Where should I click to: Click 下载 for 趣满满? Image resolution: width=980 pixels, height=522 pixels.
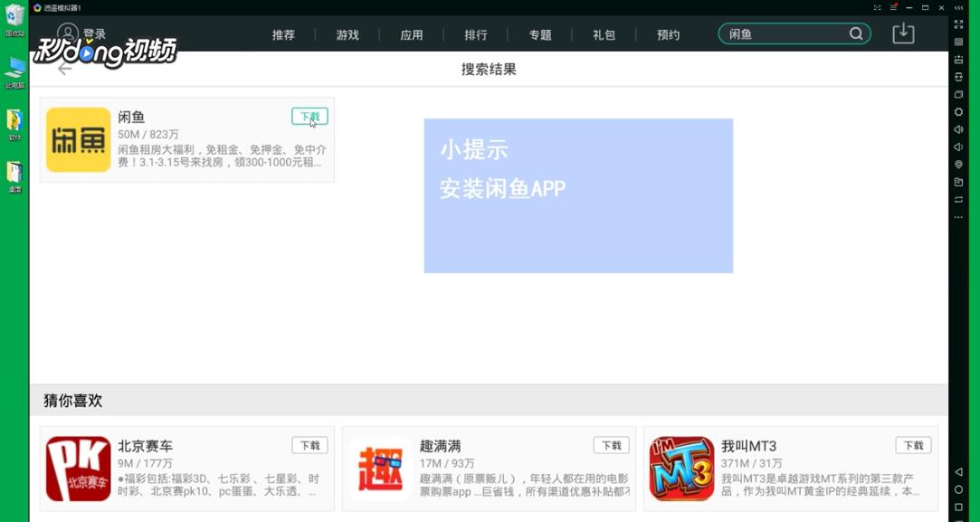coord(611,445)
